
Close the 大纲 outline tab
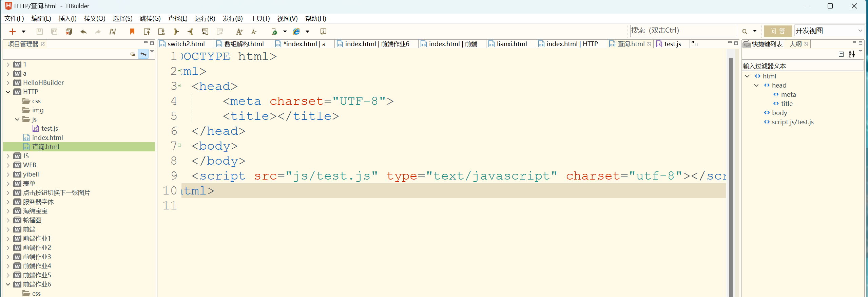tap(806, 44)
